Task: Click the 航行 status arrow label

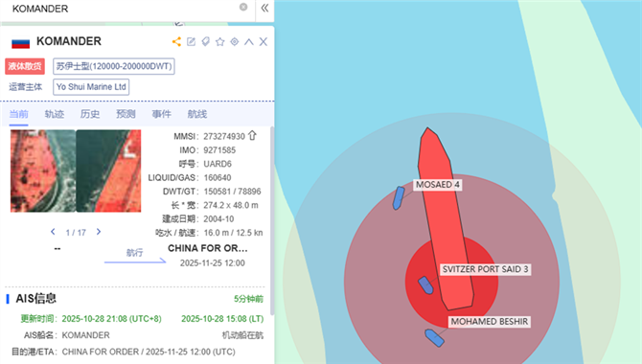Action: [135, 253]
